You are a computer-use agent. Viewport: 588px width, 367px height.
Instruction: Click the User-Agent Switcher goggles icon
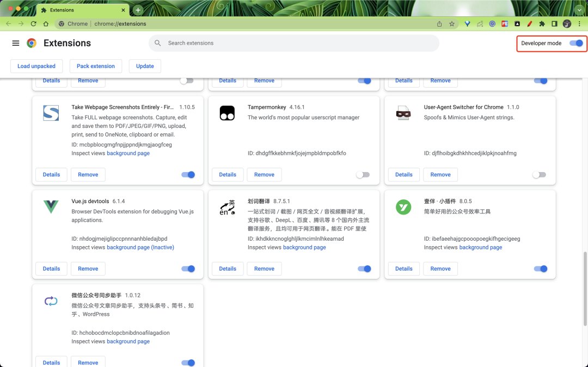coord(403,113)
